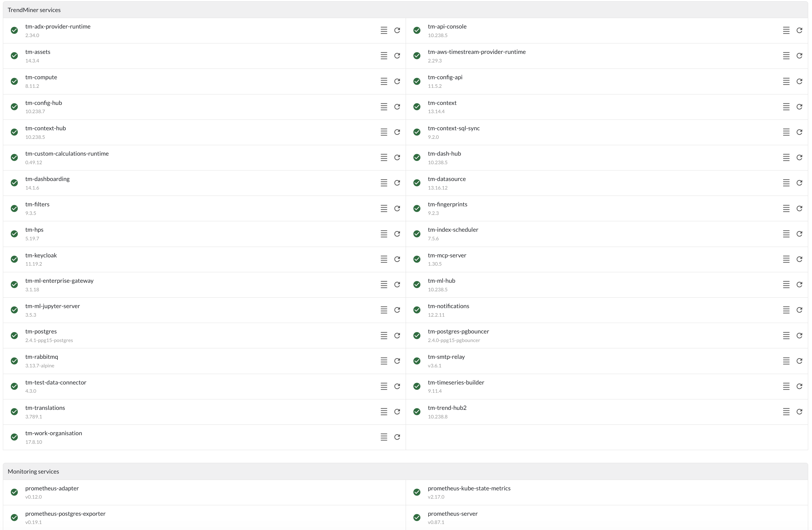The height and width of the screenshot is (530, 812).
Task: Open logs icon for tm-api-console
Action: point(786,30)
